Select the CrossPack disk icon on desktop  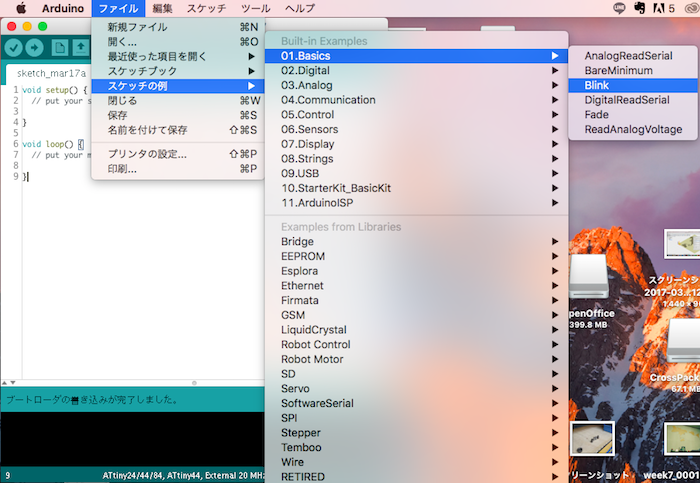click(684, 341)
